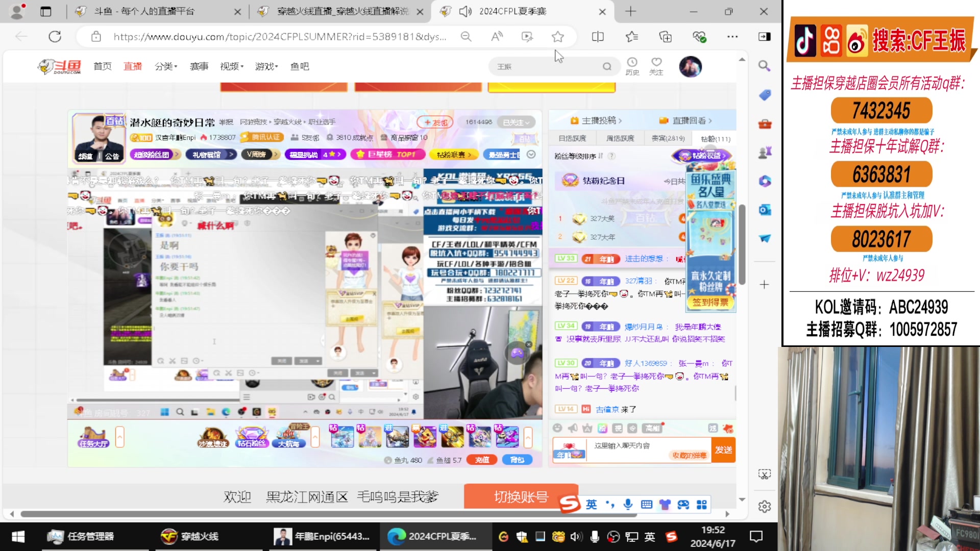Click the 任务大厅 task hall icon

(x=93, y=437)
